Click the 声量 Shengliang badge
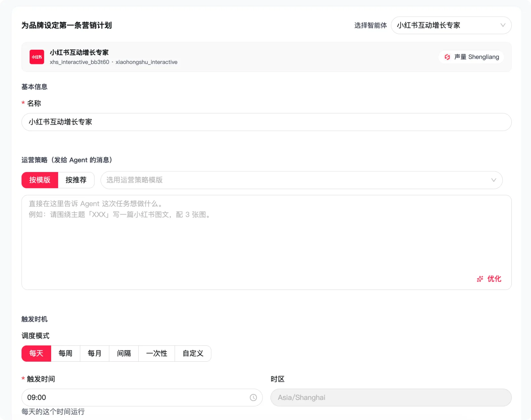 click(471, 57)
